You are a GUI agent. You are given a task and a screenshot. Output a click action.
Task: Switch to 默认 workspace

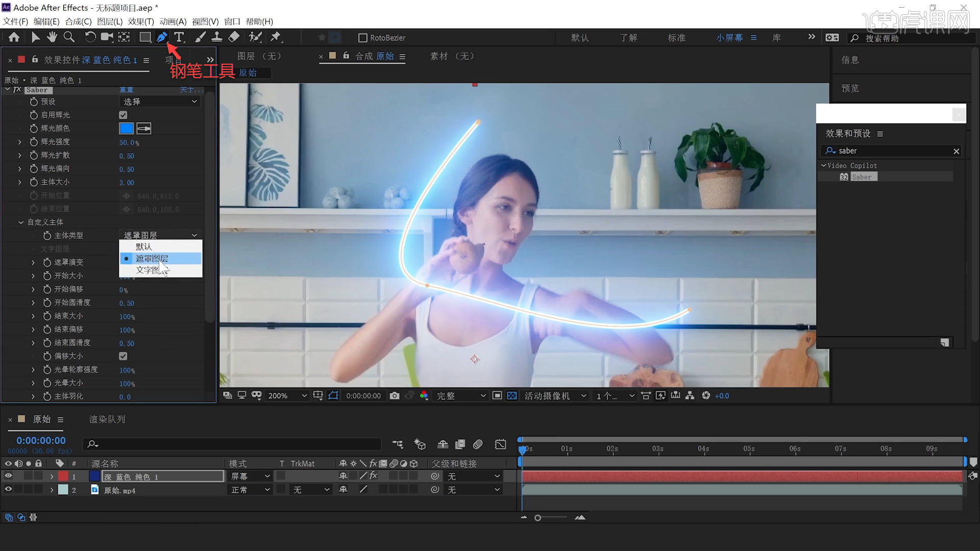[580, 38]
